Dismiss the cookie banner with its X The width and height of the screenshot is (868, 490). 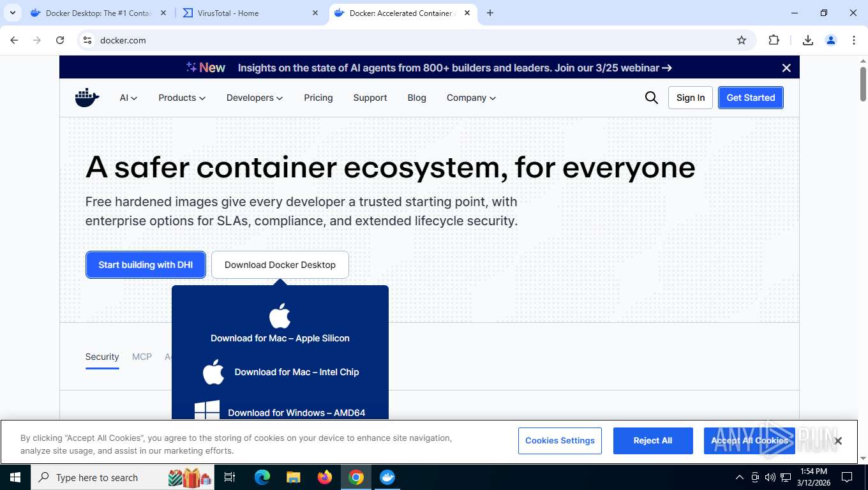(x=838, y=441)
